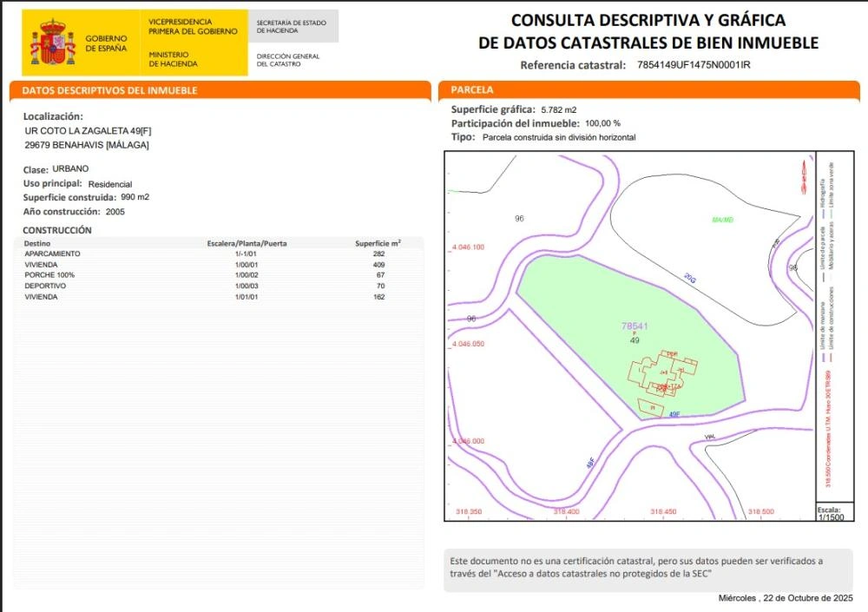Image resolution: width=868 pixels, height=612 pixels.
Task: Click the 'Año construcción:' label
Action: coord(62,212)
